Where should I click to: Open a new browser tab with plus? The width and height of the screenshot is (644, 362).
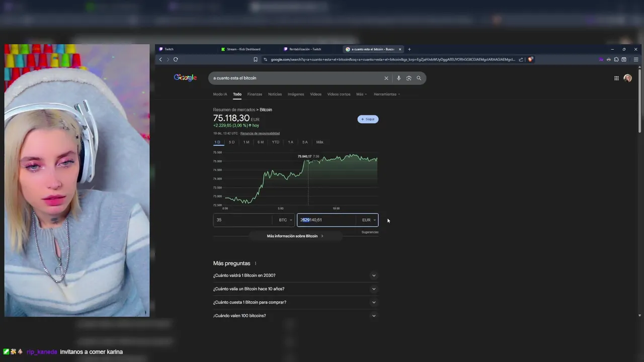410,49
